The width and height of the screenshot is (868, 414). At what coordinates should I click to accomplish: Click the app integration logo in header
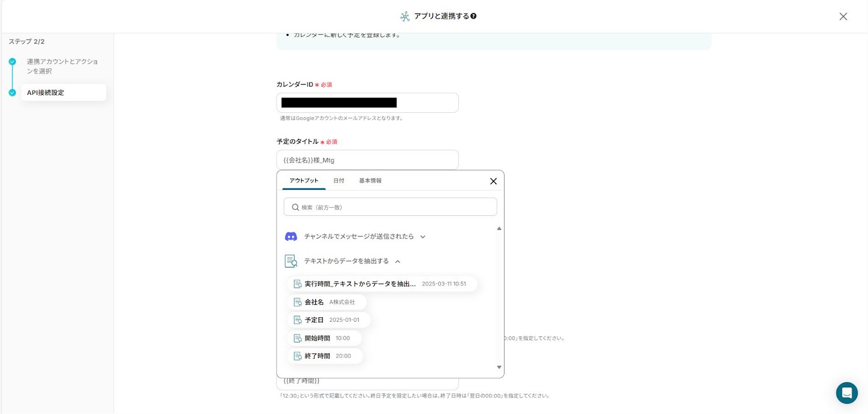coord(405,16)
